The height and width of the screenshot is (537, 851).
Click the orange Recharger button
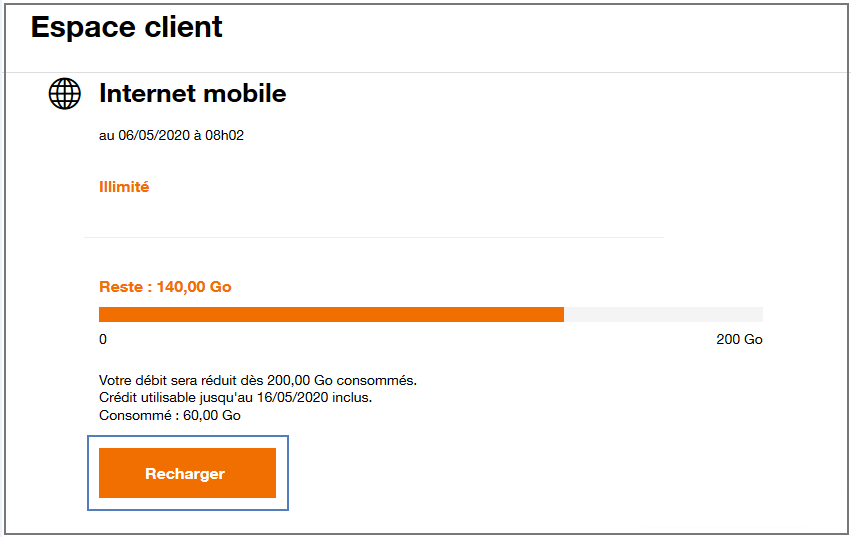tap(187, 473)
